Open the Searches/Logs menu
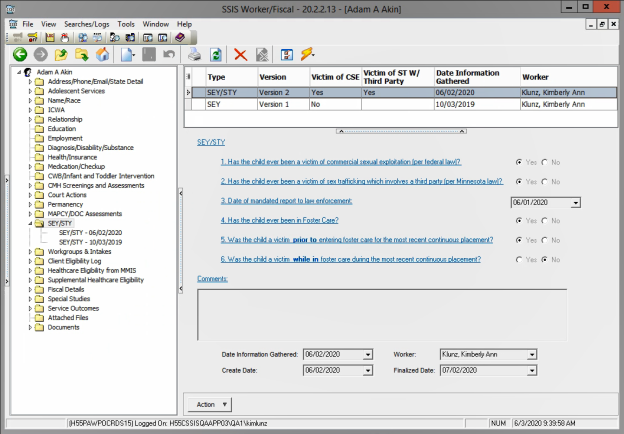624x434 pixels. click(x=87, y=24)
